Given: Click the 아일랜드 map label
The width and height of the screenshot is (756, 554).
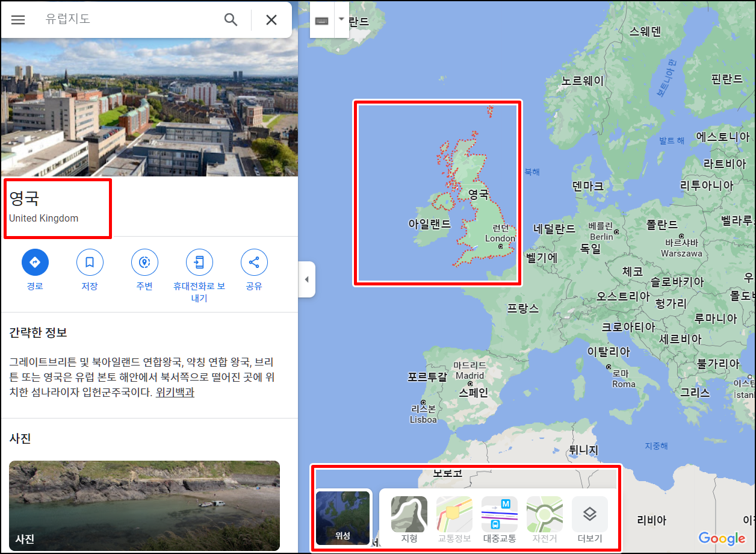Looking at the screenshot, I should (430, 224).
